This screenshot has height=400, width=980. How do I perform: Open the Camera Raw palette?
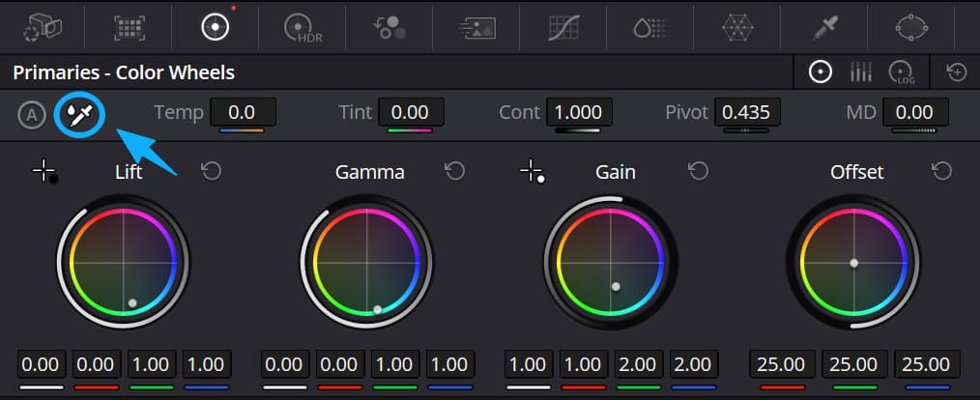[x=43, y=28]
